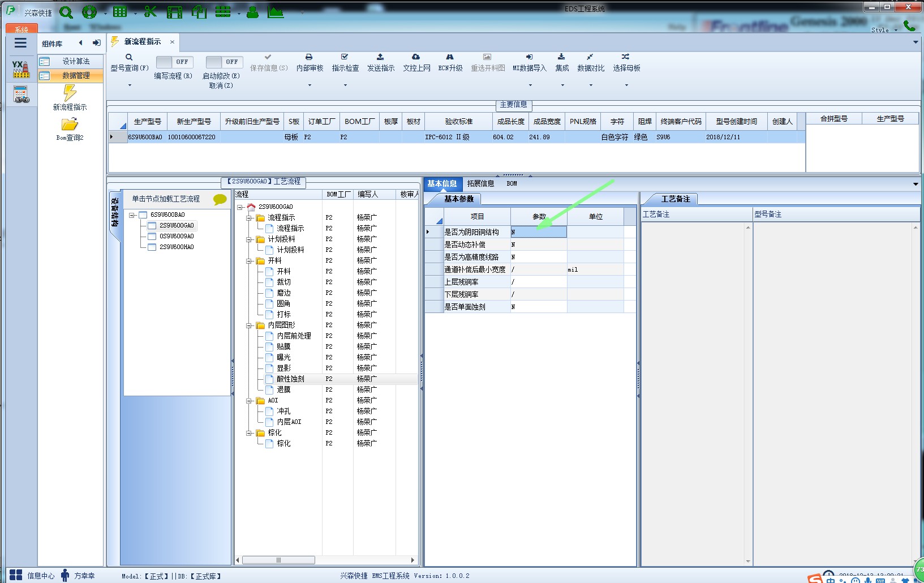924x583 pixels.
Task: Select 2S9U600HA0 node in left tree
Action: click(x=177, y=247)
